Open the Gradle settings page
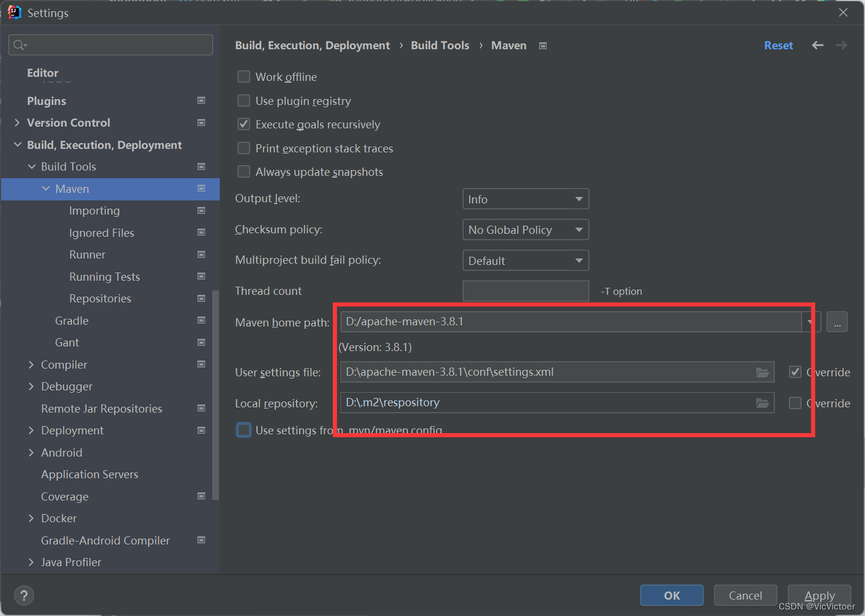Screen dimensions: 865x616 [71, 321]
